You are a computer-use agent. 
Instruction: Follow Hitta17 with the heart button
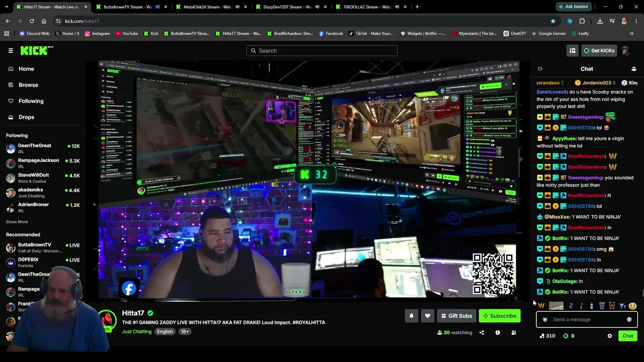pyautogui.click(x=428, y=316)
